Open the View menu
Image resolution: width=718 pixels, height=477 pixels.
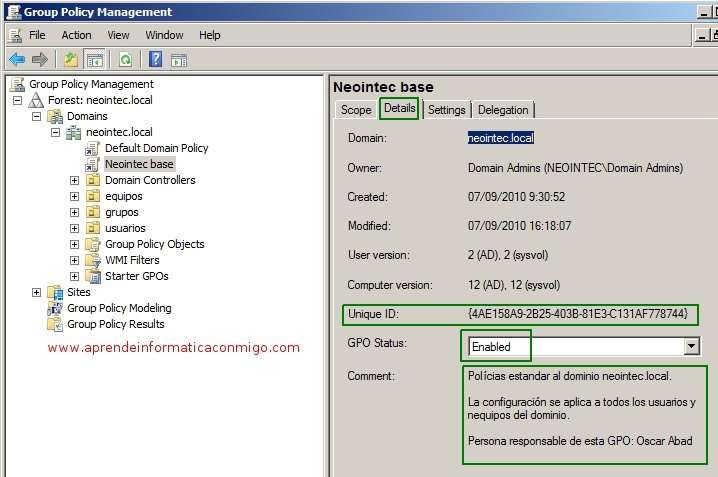[118, 35]
